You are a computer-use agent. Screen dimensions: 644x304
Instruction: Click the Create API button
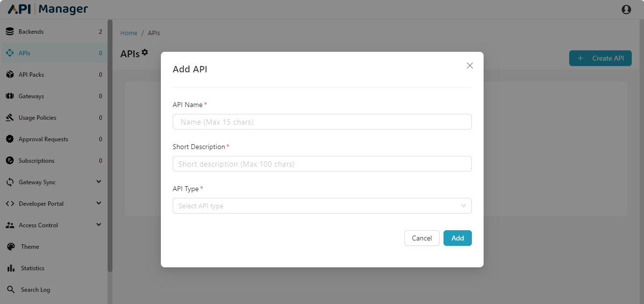pos(600,58)
